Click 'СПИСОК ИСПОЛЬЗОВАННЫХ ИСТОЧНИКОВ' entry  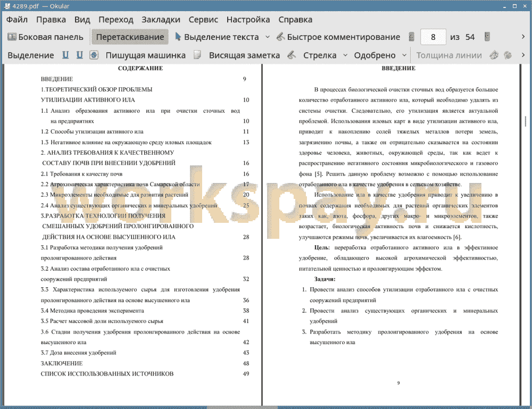107,374
